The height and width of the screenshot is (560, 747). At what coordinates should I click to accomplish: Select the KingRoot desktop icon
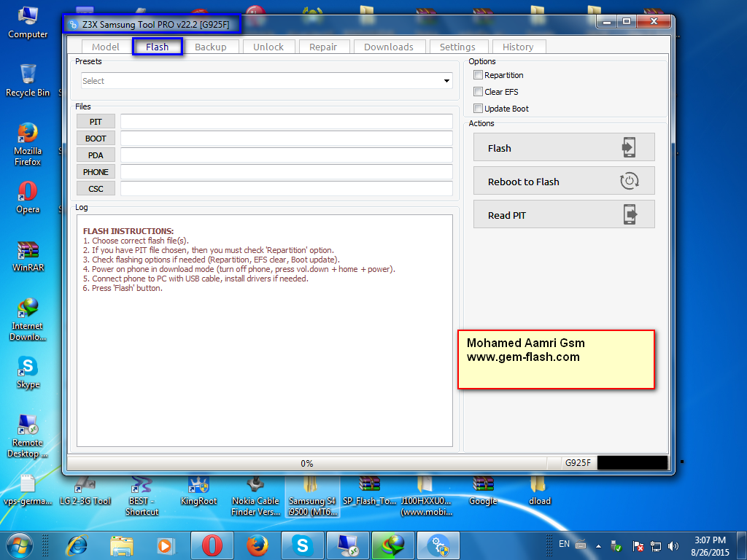[x=198, y=491]
